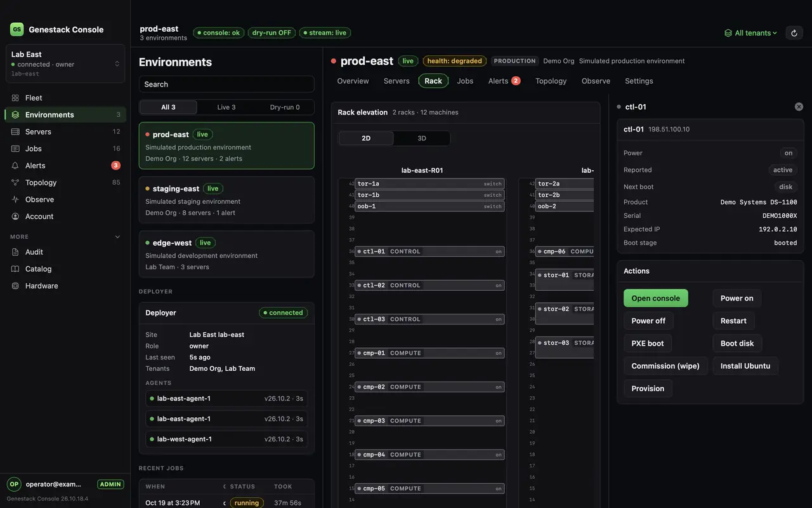Open Audit in the sidebar
This screenshot has width=812, height=508.
coord(65,252)
